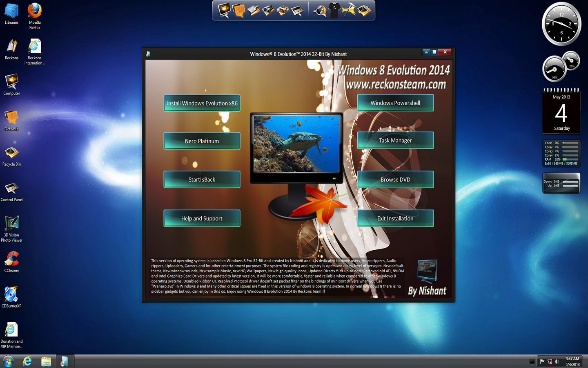Click the analog clock gadget
This screenshot has width=588, height=368.
561,24
